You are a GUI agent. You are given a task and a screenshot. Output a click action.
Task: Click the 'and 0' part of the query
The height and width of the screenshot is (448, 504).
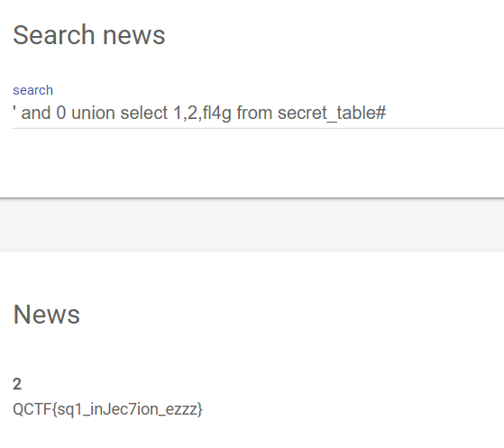click(43, 113)
